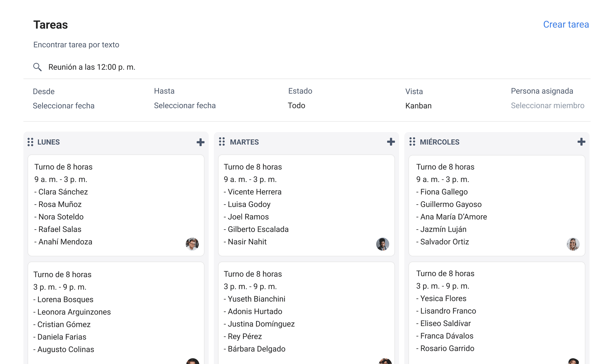Viewport: 614px width, 364px height.
Task: Click the drag handle beside MIÉRCOLES header
Action: [412, 142]
